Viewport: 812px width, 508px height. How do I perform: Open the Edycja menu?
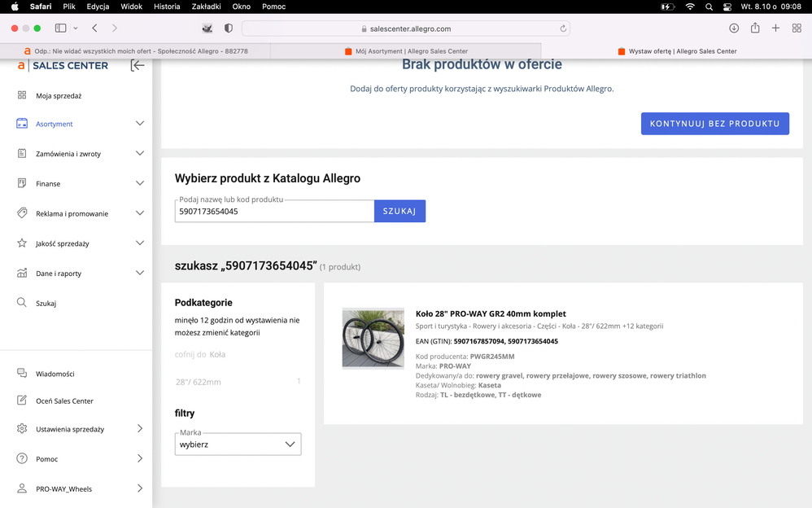(x=98, y=7)
